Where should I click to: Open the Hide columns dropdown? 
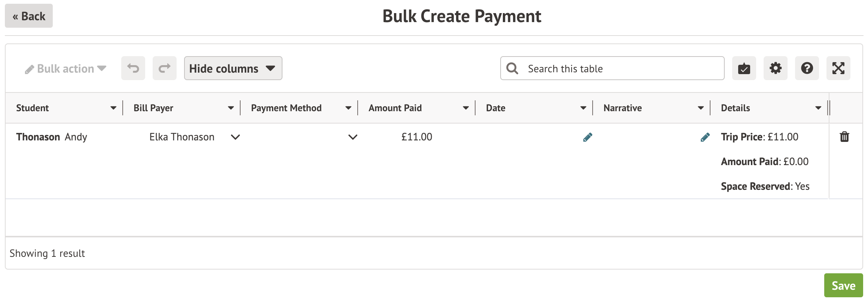pyautogui.click(x=233, y=68)
